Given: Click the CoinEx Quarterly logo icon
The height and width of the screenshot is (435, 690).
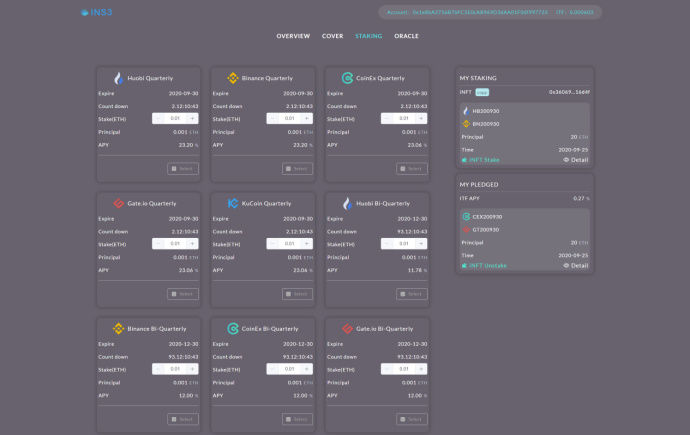Looking at the screenshot, I should pyautogui.click(x=347, y=78).
